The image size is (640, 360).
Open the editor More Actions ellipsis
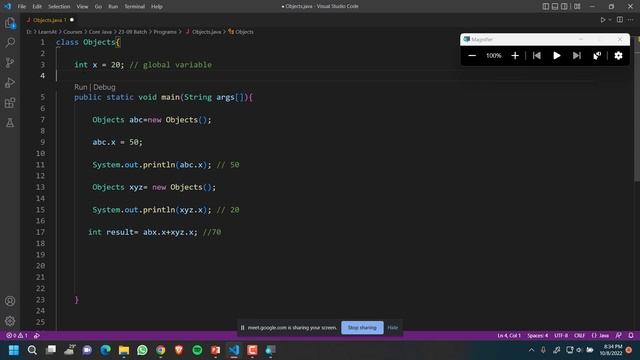tap(631, 20)
